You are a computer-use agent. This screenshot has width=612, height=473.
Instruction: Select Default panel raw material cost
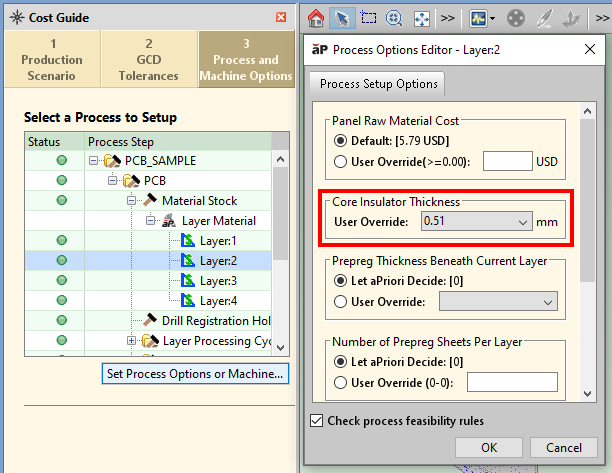point(340,140)
